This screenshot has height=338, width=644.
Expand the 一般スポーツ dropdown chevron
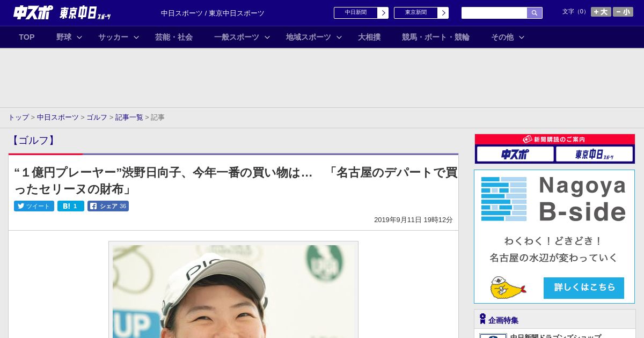click(267, 37)
